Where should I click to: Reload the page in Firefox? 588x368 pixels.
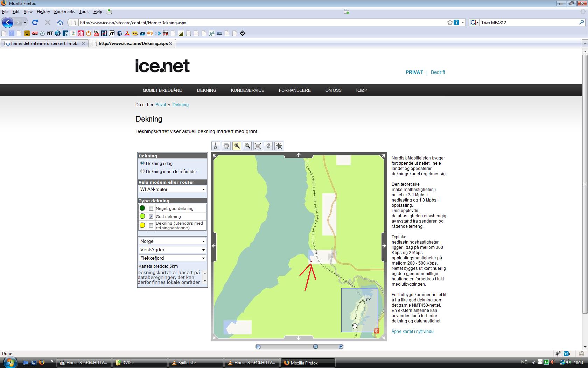point(35,22)
